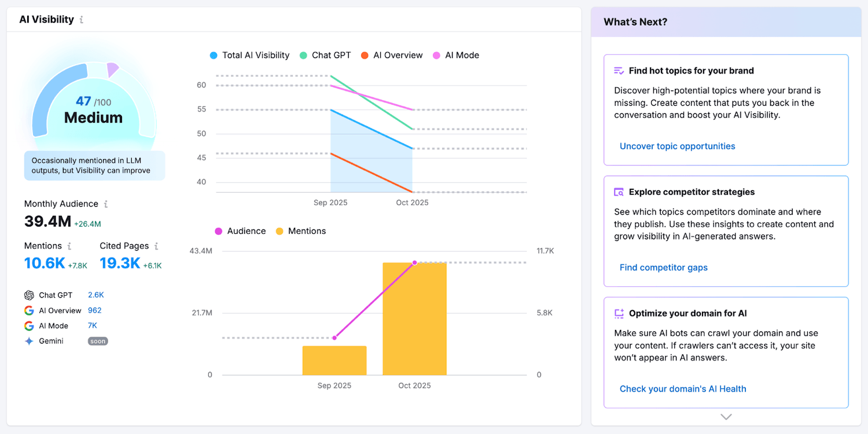Click the Google icon next to AI Overview
This screenshot has width=868, height=434.
[29, 310]
